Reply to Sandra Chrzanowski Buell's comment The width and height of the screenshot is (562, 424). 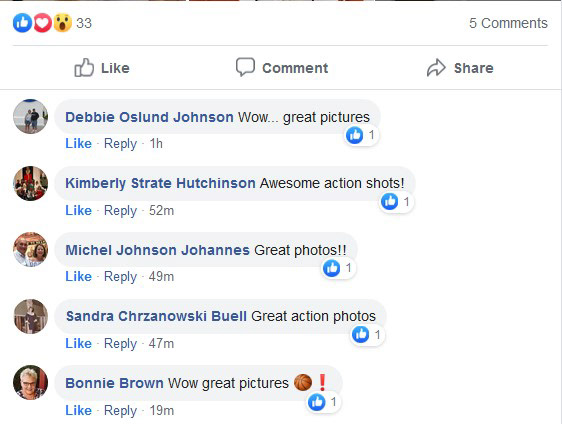tap(120, 343)
